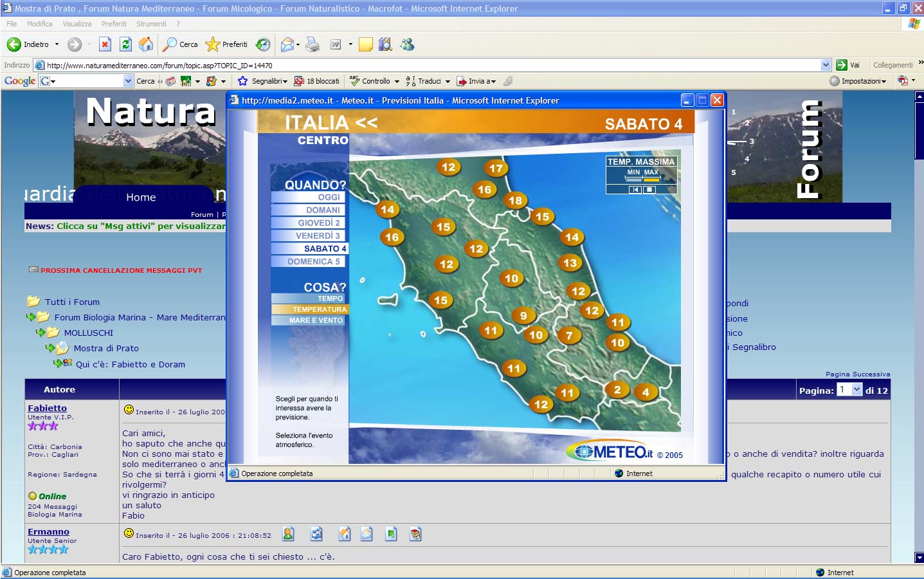Open Fabietto user profile link
This screenshot has width=924, height=579.
pos(47,409)
